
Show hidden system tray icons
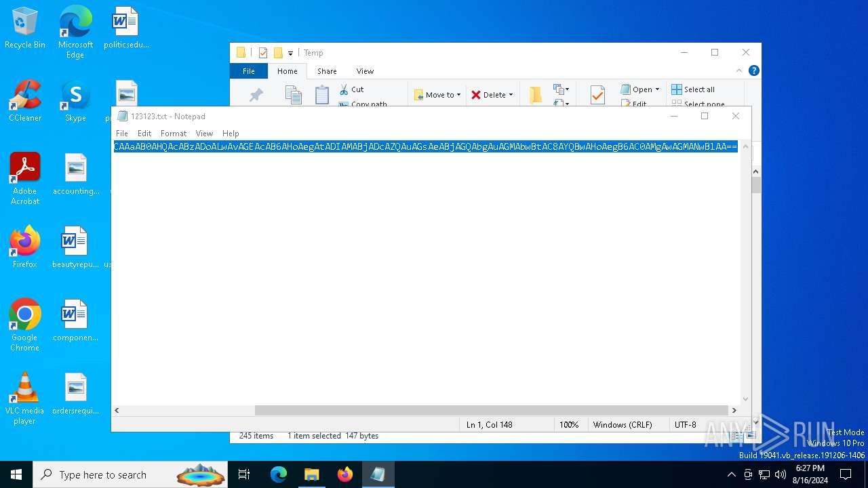pyautogui.click(x=731, y=474)
